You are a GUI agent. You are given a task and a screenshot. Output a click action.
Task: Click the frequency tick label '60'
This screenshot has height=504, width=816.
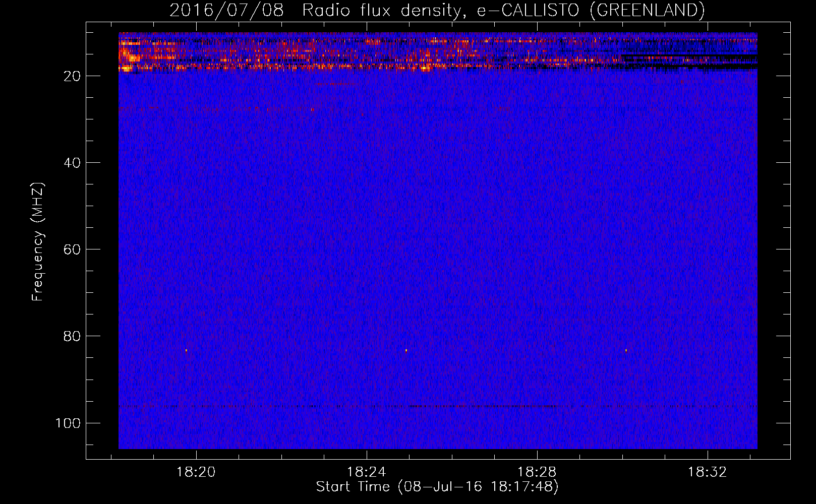pos(73,250)
